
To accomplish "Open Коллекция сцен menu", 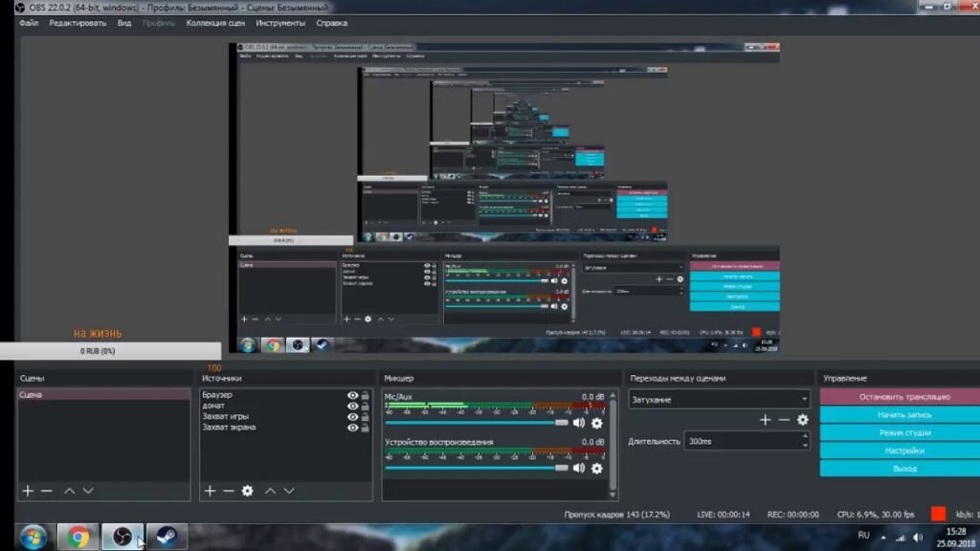I will [215, 23].
